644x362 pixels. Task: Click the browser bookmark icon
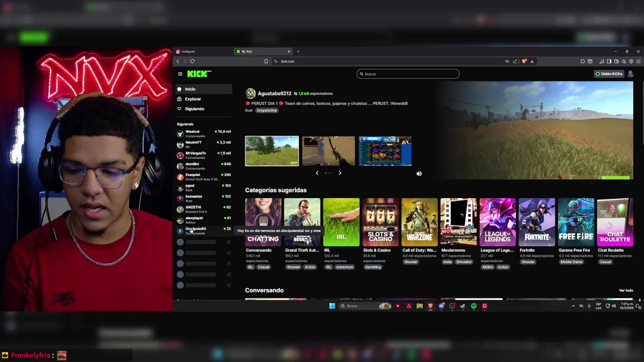(x=266, y=61)
